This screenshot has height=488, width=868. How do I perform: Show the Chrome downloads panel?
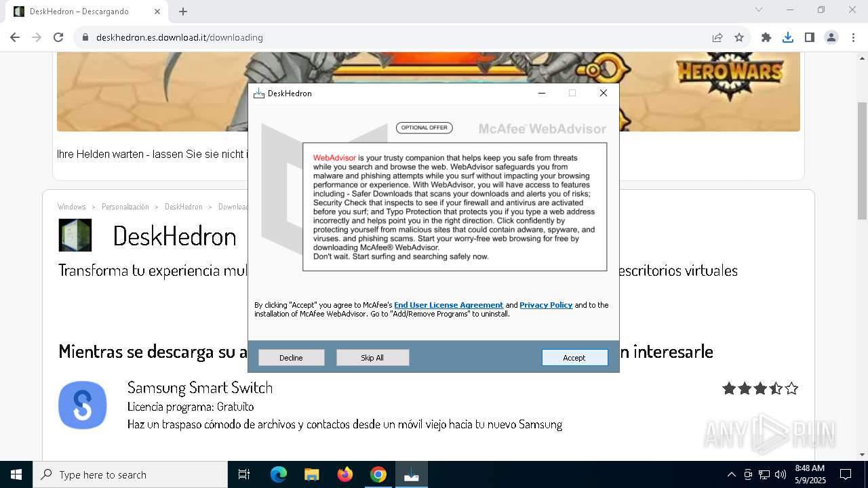(788, 37)
